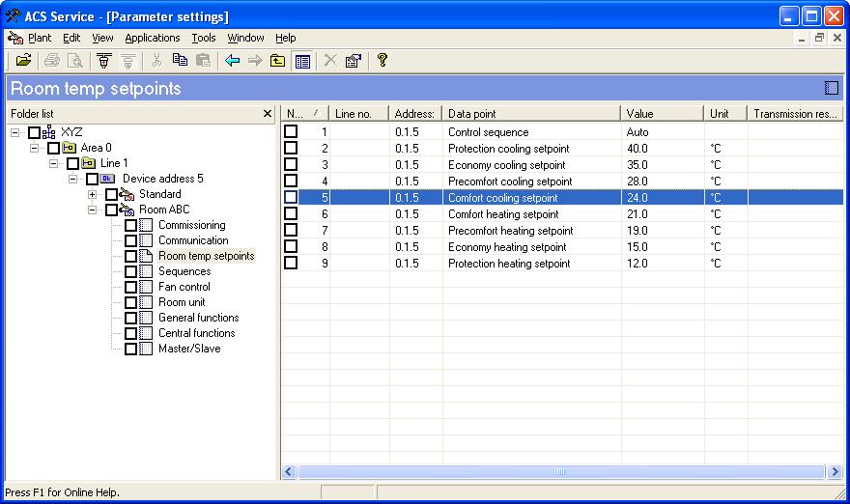The width and height of the screenshot is (850, 504).
Task: Tick the checkbox beside Fan control in tree
Action: (130, 287)
